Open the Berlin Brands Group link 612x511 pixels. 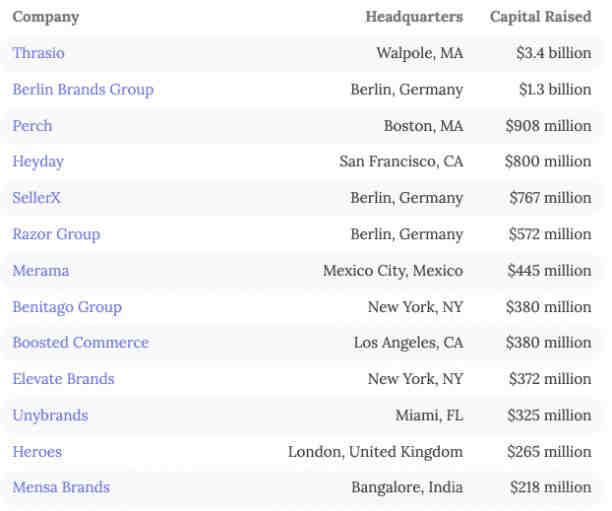(83, 89)
